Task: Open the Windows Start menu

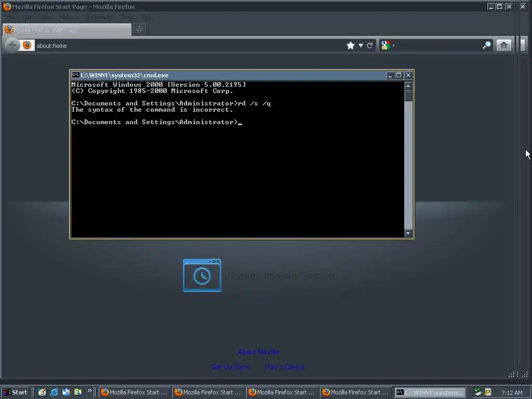Action: (x=16, y=392)
